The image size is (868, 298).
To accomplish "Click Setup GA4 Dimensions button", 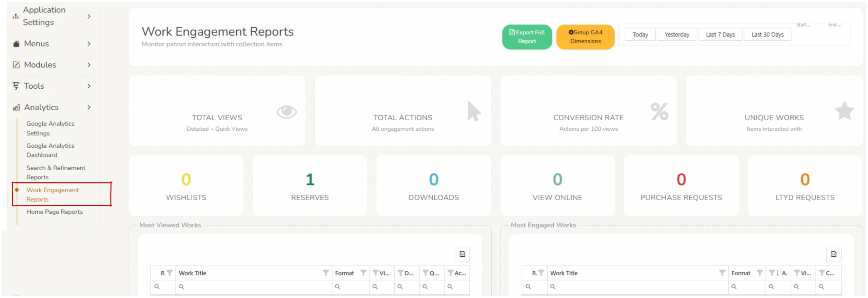I will click(x=585, y=37).
